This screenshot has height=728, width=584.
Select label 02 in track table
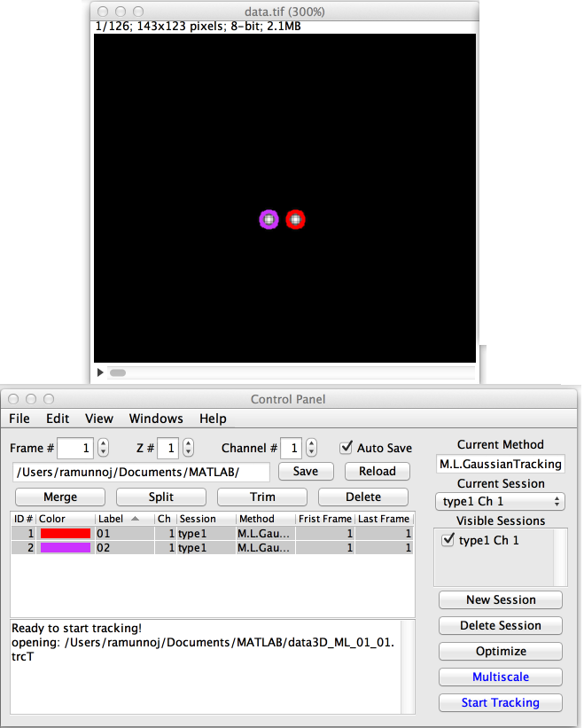[124, 548]
